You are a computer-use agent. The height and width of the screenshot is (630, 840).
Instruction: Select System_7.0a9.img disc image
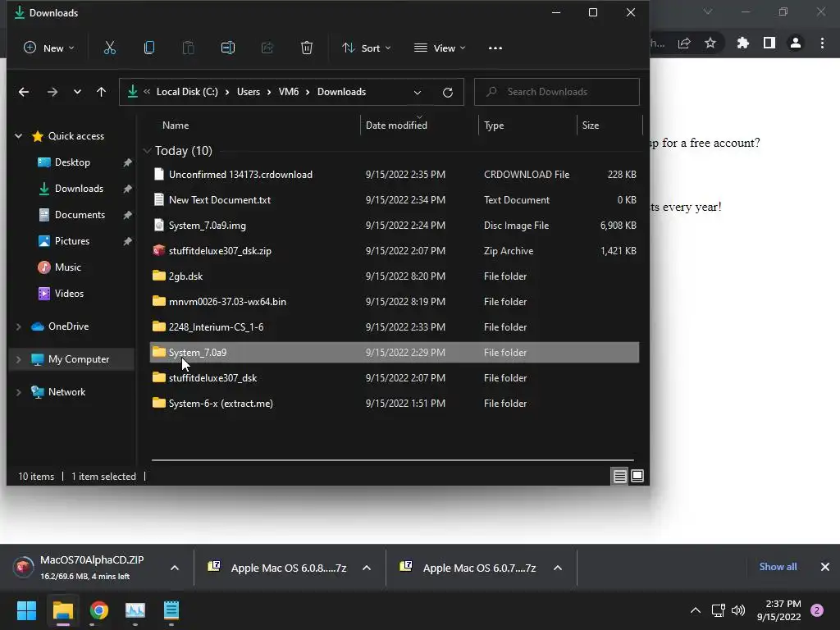tap(395, 226)
